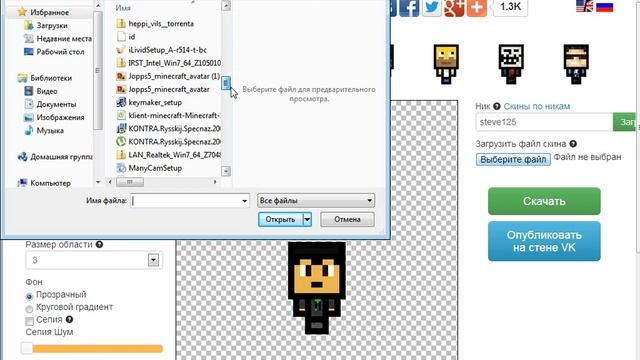Click the Имя column header
The height and width of the screenshot is (360, 640).
pyautogui.click(x=123, y=8)
